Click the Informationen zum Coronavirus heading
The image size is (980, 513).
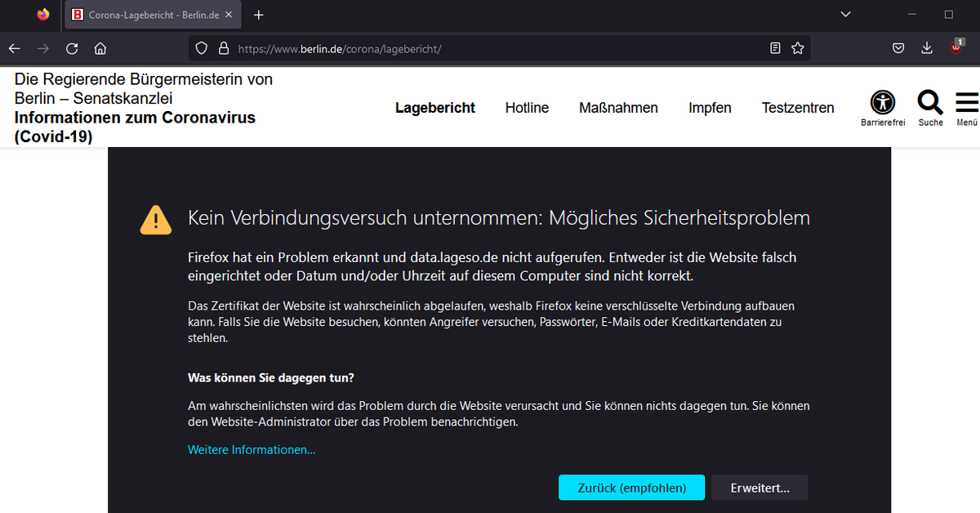click(135, 127)
